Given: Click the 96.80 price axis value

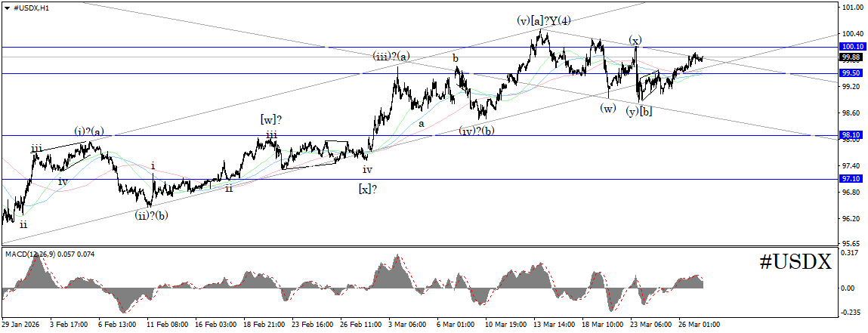Looking at the screenshot, I should 851,193.
